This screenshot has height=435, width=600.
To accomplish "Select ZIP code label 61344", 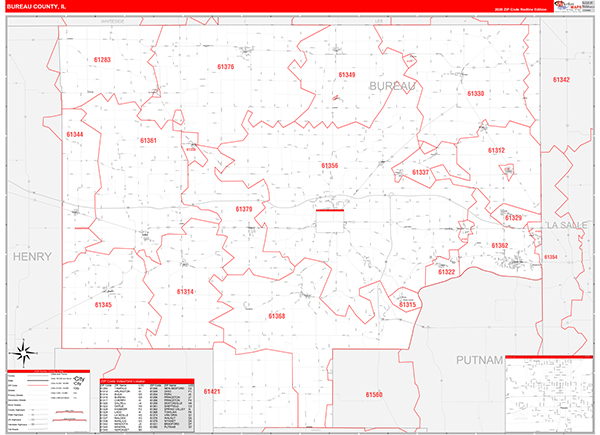I will point(75,135).
